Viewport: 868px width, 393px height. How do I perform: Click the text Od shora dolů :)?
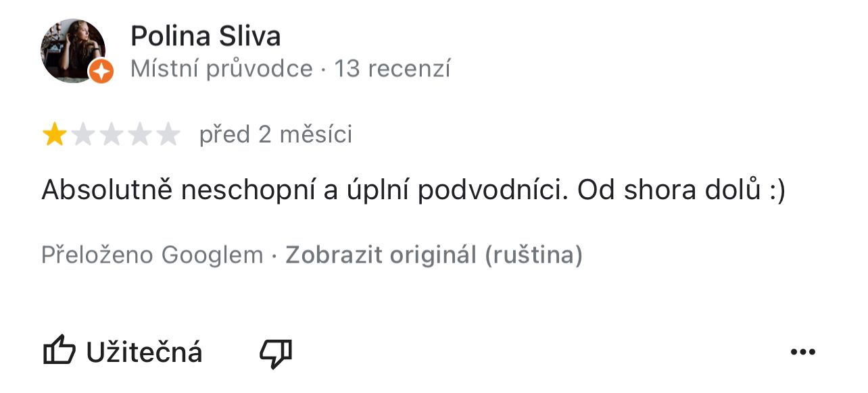pos(681,191)
